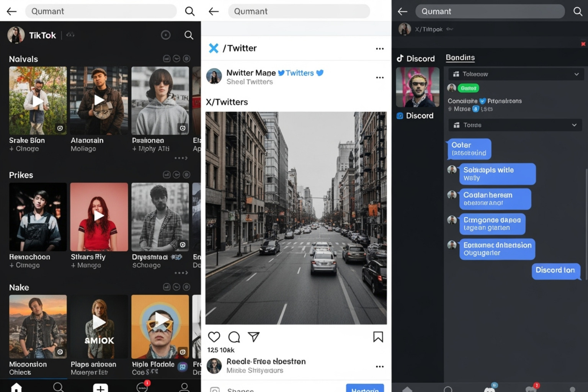
Task: Toggle the record indicator in the TikTok header
Action: (x=166, y=35)
